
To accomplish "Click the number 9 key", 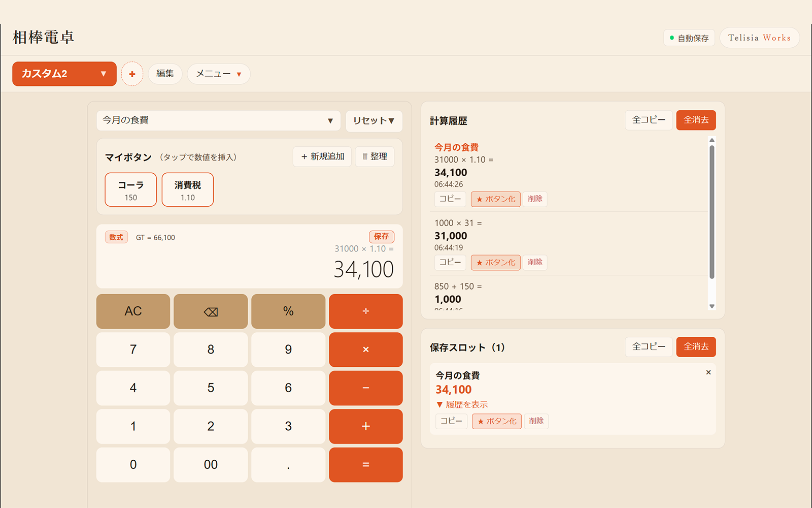I will (x=288, y=350).
